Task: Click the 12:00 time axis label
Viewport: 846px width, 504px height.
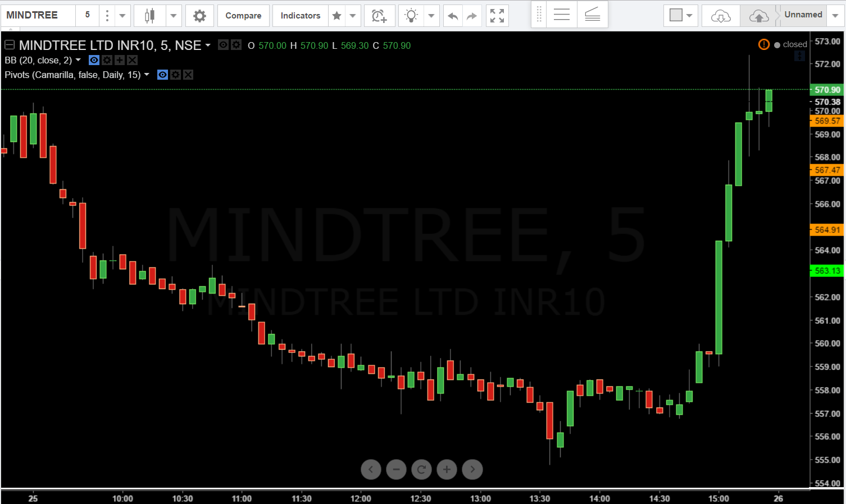Action: [x=361, y=498]
